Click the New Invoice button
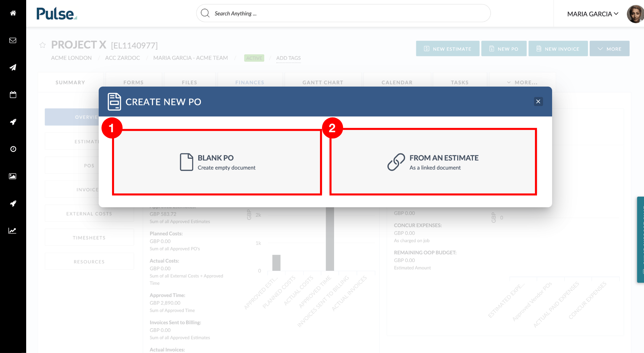Viewport: 644px width, 353px height. tap(558, 49)
